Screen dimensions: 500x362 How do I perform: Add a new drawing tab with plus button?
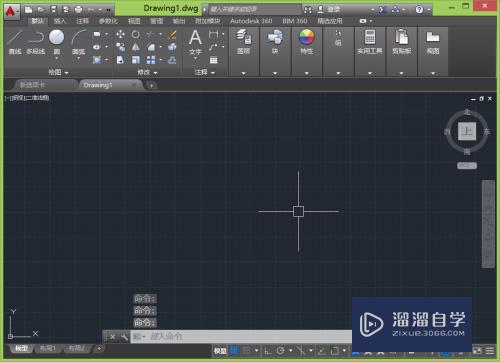tap(151, 86)
